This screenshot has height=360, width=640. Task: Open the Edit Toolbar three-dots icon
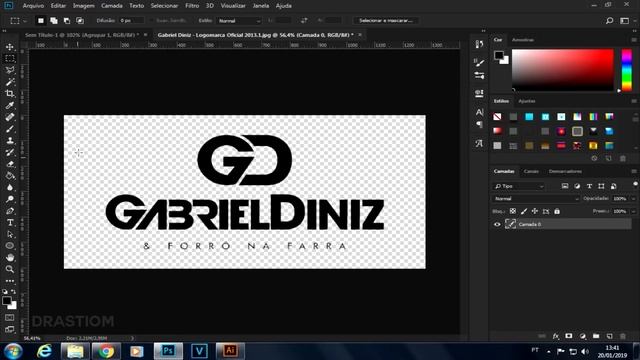(10, 281)
